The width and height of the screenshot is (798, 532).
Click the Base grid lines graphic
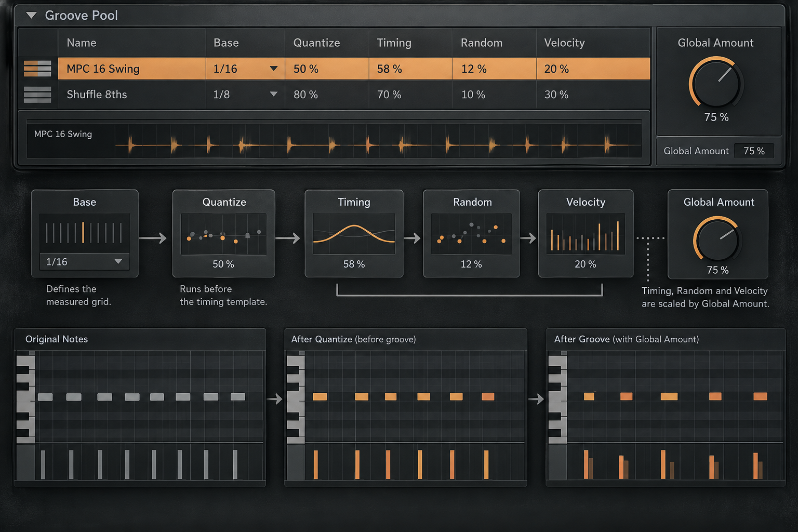(x=84, y=233)
